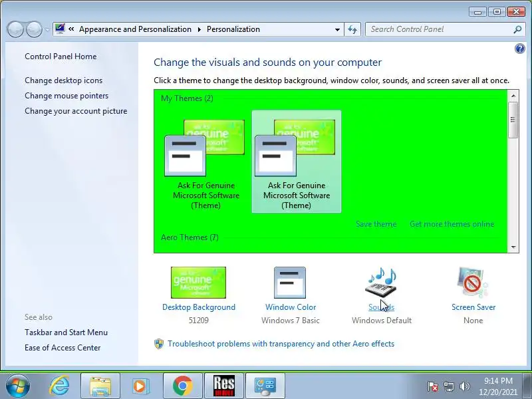Open Windows Explorer folder on taskbar
This screenshot has width=532, height=399.
click(100, 386)
